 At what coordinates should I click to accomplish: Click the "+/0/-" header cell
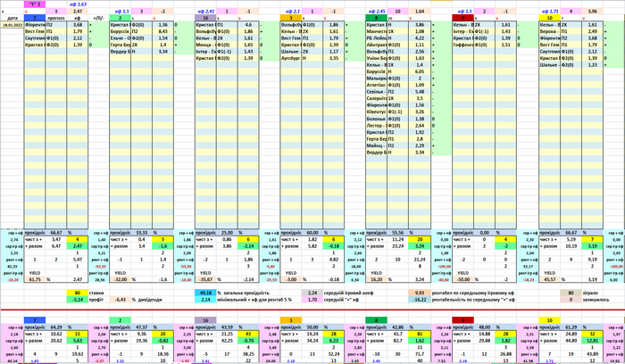click(x=98, y=18)
